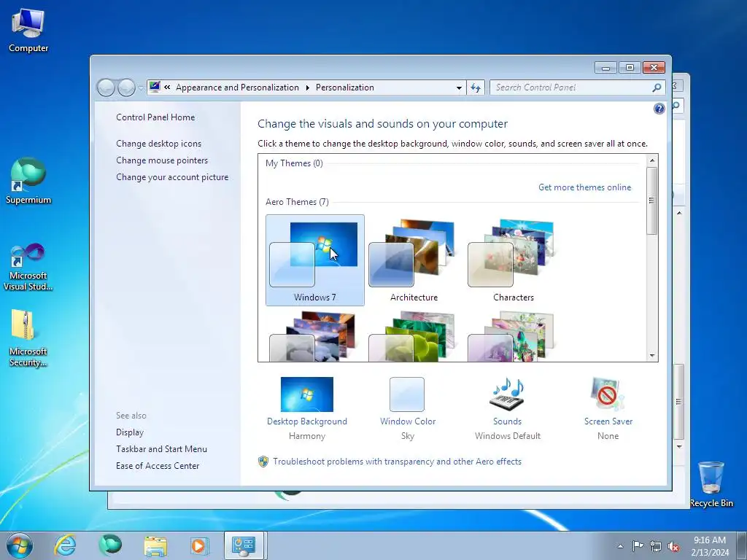Open Windows Explorer from the taskbar
This screenshot has height=560, width=747.
tap(155, 545)
